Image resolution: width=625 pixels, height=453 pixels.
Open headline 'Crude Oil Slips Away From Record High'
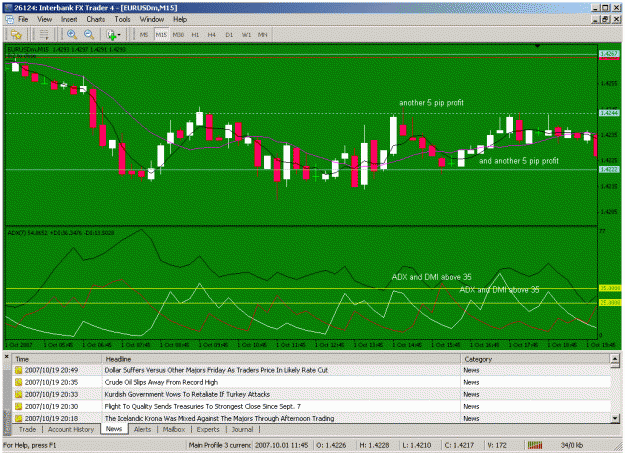(x=161, y=382)
